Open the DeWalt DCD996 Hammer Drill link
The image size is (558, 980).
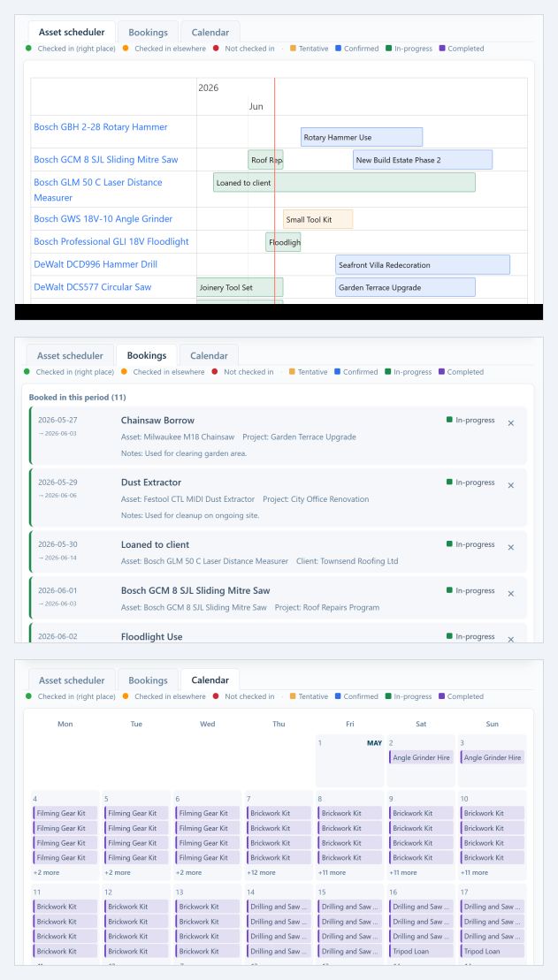(x=96, y=263)
